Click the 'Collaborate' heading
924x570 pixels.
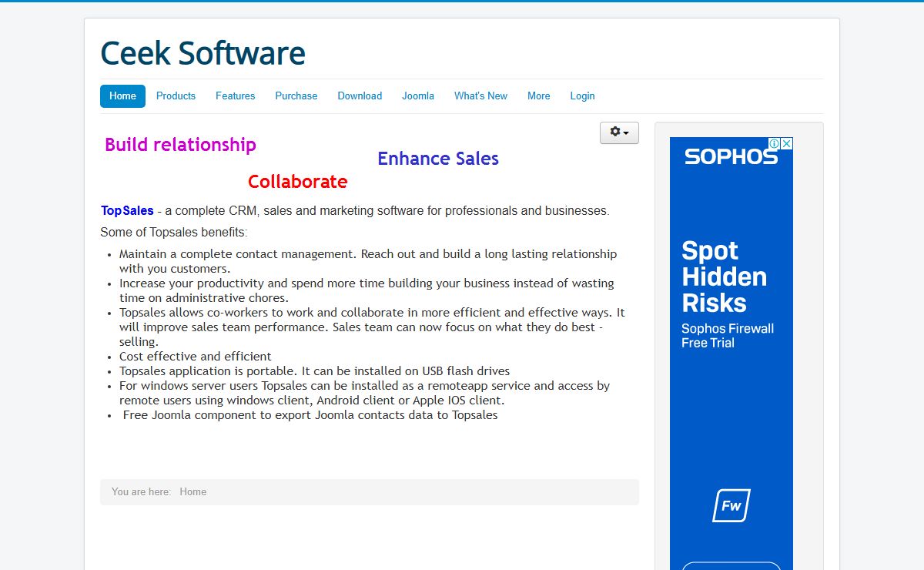[297, 182]
